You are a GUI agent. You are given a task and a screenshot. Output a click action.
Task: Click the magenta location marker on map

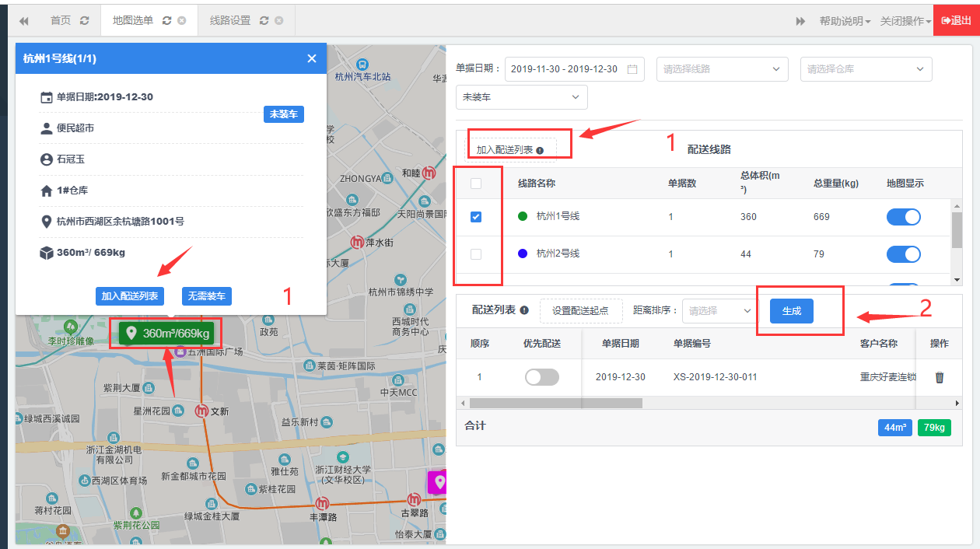click(439, 482)
